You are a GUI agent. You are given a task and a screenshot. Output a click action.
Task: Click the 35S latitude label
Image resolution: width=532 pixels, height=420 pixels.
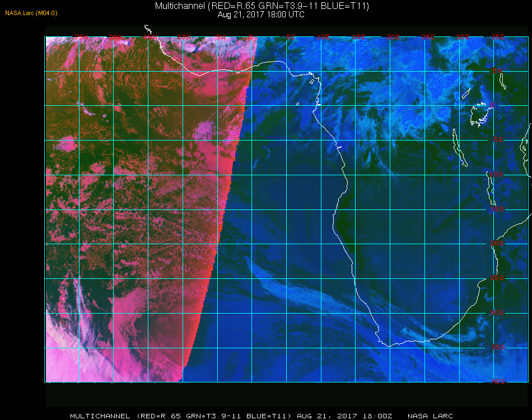(x=498, y=347)
